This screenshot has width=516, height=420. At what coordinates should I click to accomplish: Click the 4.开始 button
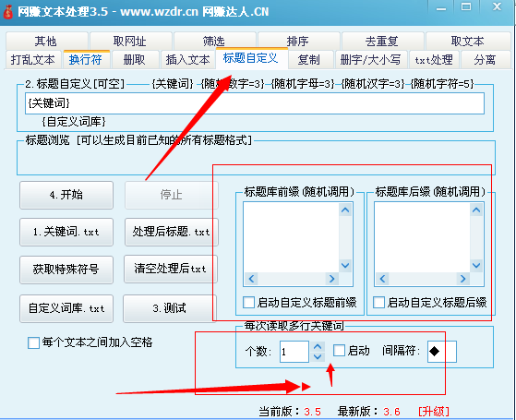[x=66, y=195]
